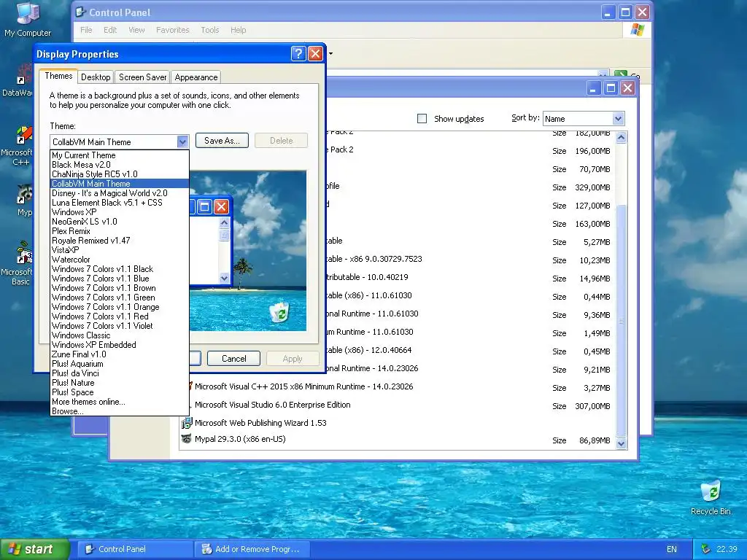Switch to Control Panel taskbar button

(x=134, y=549)
